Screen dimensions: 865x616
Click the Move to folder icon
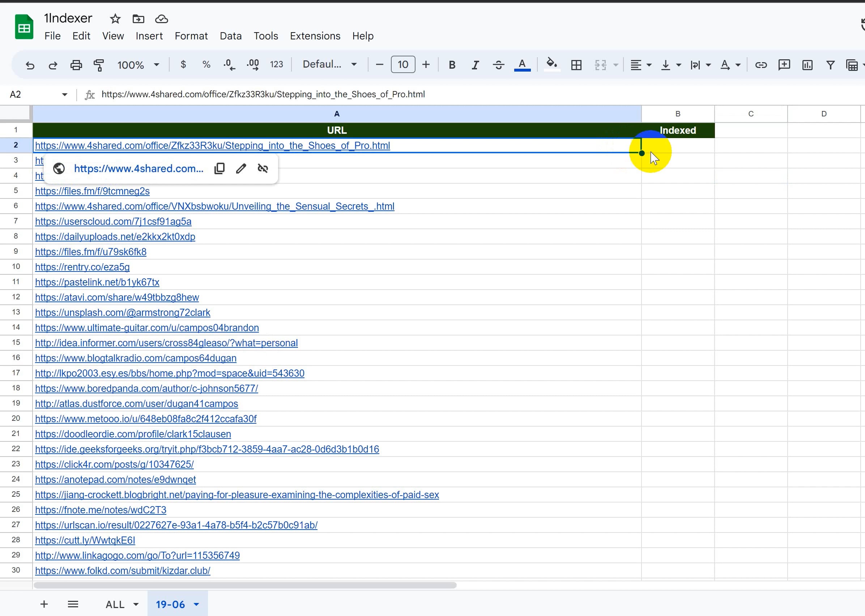tap(138, 18)
